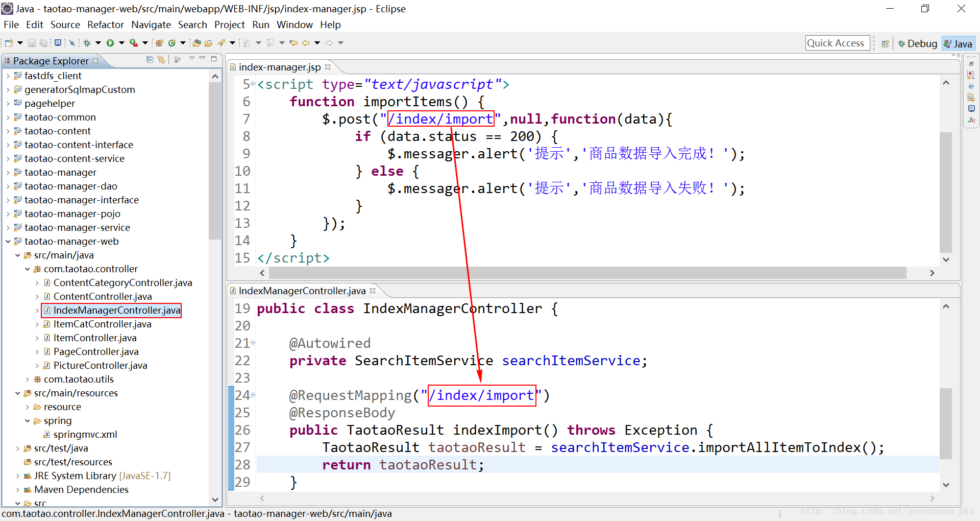Collapse the spring folder
The width and height of the screenshot is (980, 521).
click(x=27, y=420)
